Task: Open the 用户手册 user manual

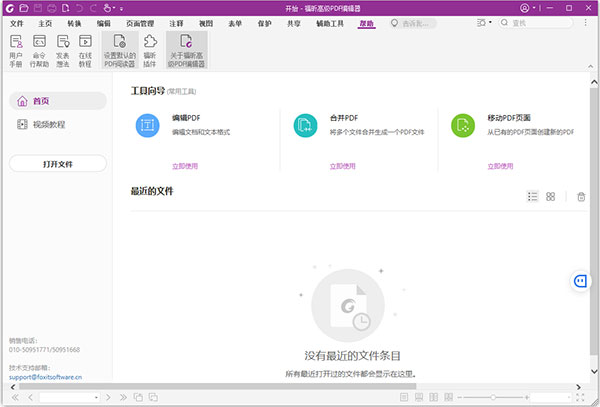Action: click(16, 50)
